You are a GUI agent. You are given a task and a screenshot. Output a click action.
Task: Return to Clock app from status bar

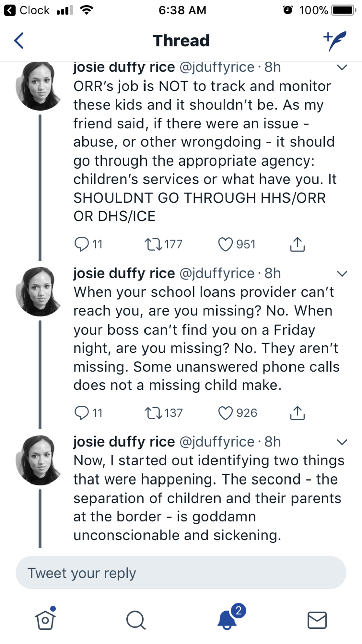point(28,10)
